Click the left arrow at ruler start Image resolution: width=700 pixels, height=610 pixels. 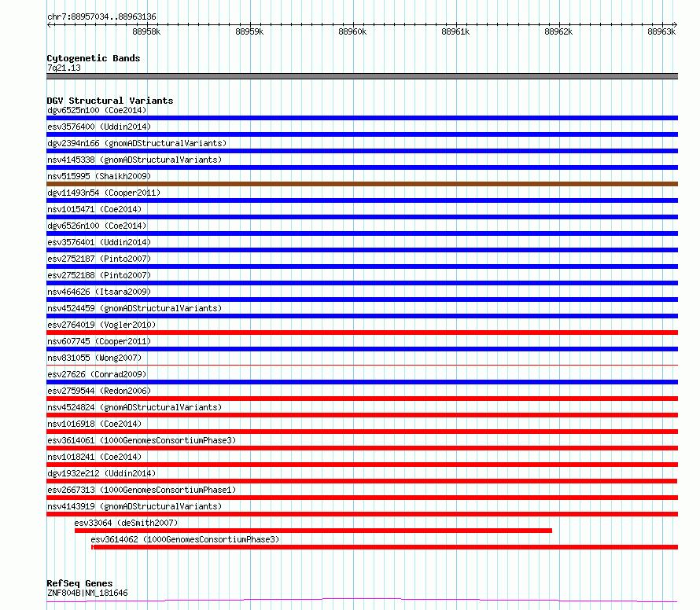tap(49, 25)
